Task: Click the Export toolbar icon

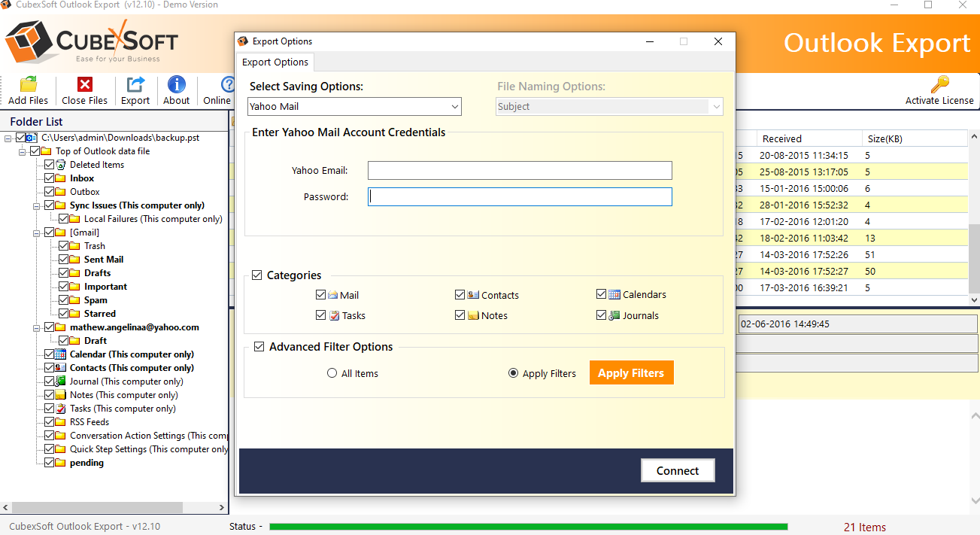Action: [x=135, y=84]
